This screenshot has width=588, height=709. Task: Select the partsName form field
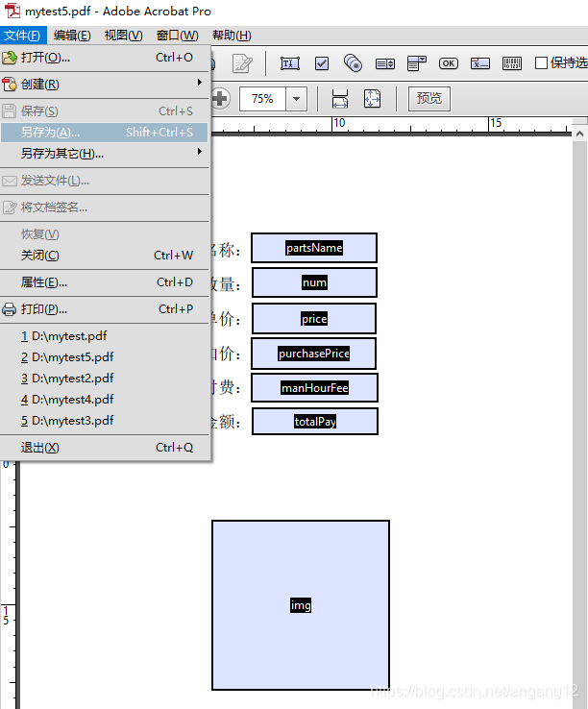tap(314, 248)
